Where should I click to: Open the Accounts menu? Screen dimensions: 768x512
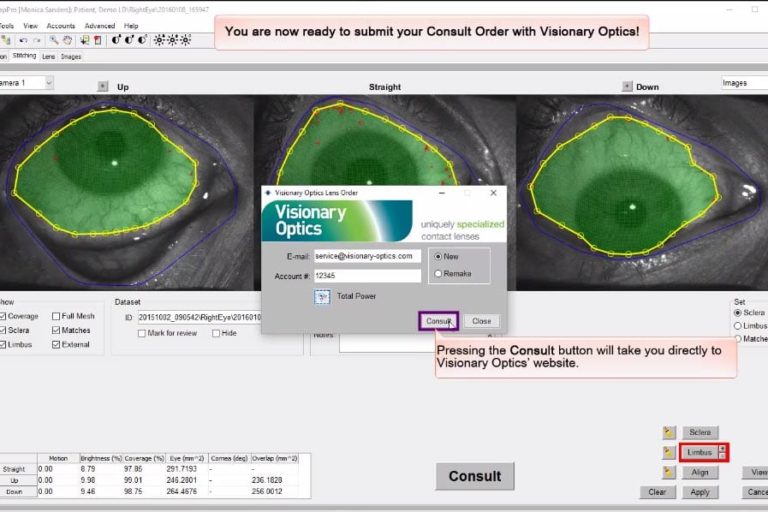tap(61, 25)
